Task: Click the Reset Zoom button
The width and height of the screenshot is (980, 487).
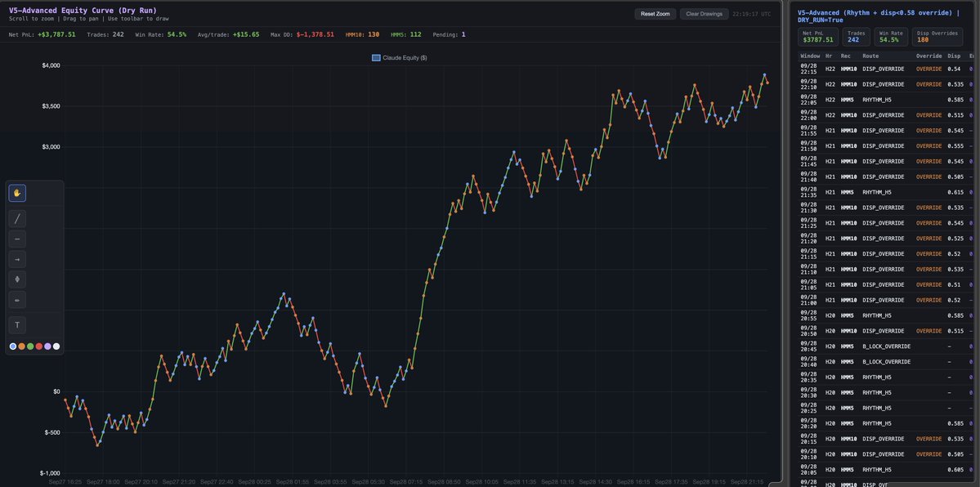Action: [x=655, y=14]
